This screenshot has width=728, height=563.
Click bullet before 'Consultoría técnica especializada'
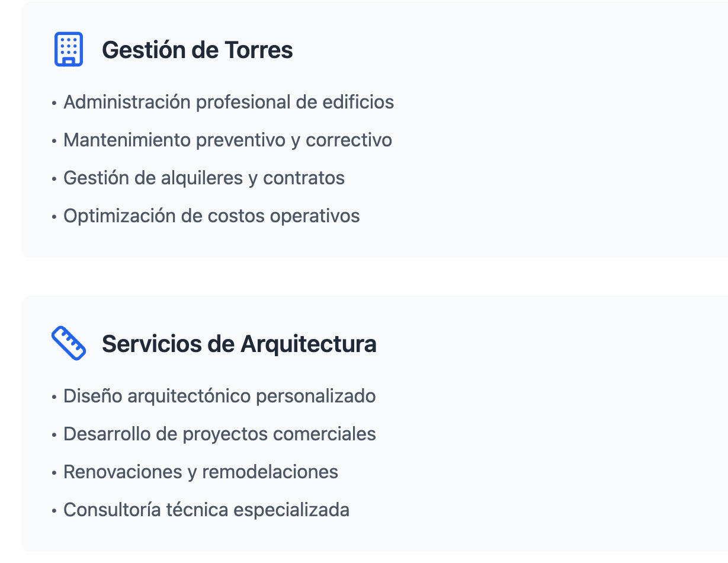coord(54,511)
